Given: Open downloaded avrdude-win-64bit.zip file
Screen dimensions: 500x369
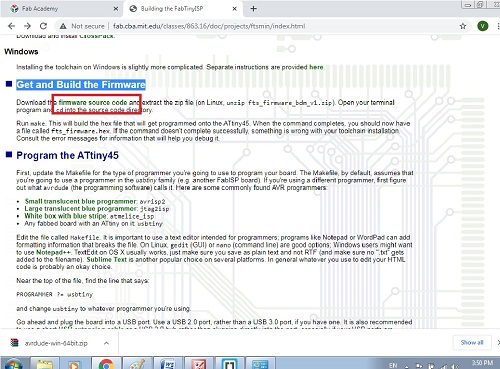Looking at the screenshot, I should pyautogui.click(x=56, y=343).
